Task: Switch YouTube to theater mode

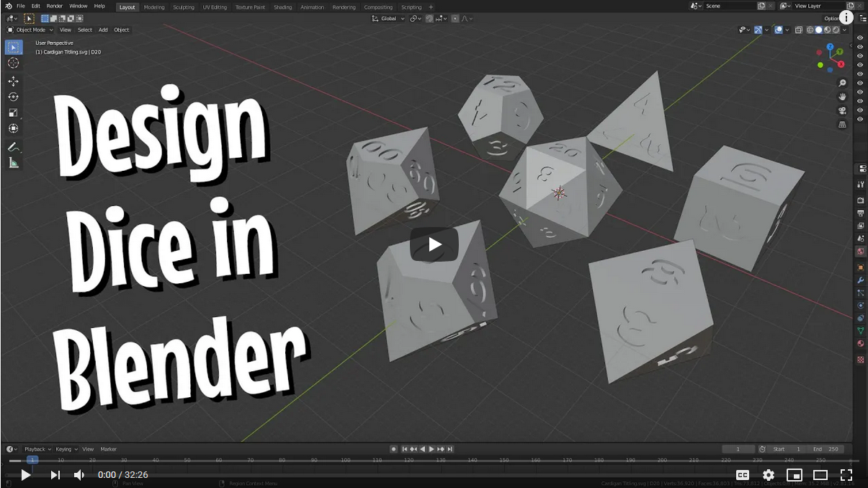Action: [820, 475]
